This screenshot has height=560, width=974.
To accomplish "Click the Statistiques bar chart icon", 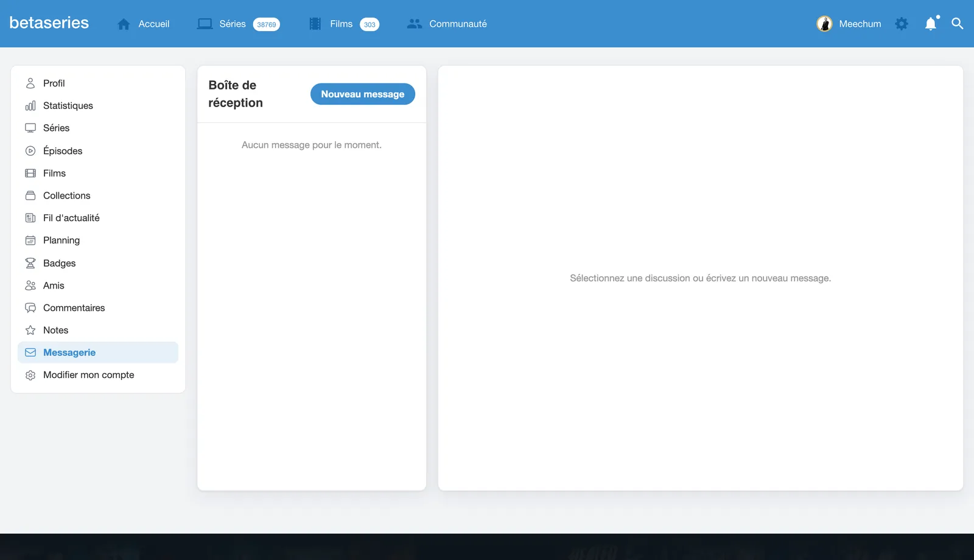I will (30, 105).
